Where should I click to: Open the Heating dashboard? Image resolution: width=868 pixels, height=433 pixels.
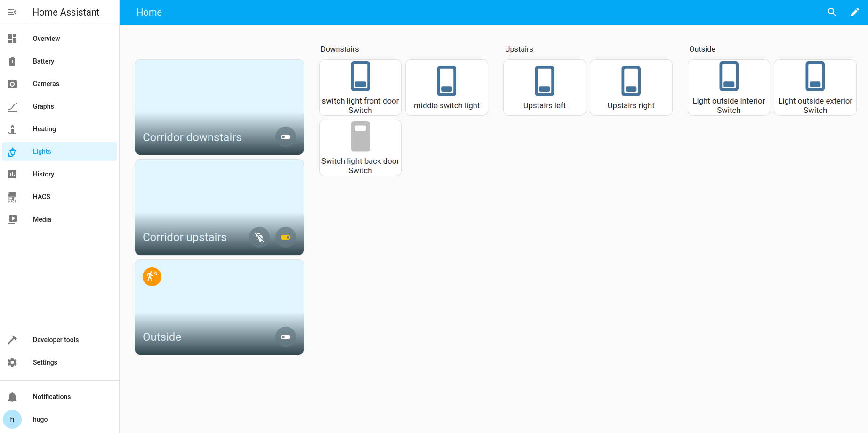coord(44,129)
